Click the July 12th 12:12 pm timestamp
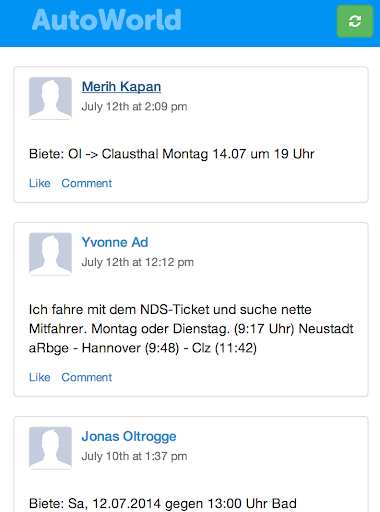This screenshot has width=380, height=512. click(x=138, y=262)
